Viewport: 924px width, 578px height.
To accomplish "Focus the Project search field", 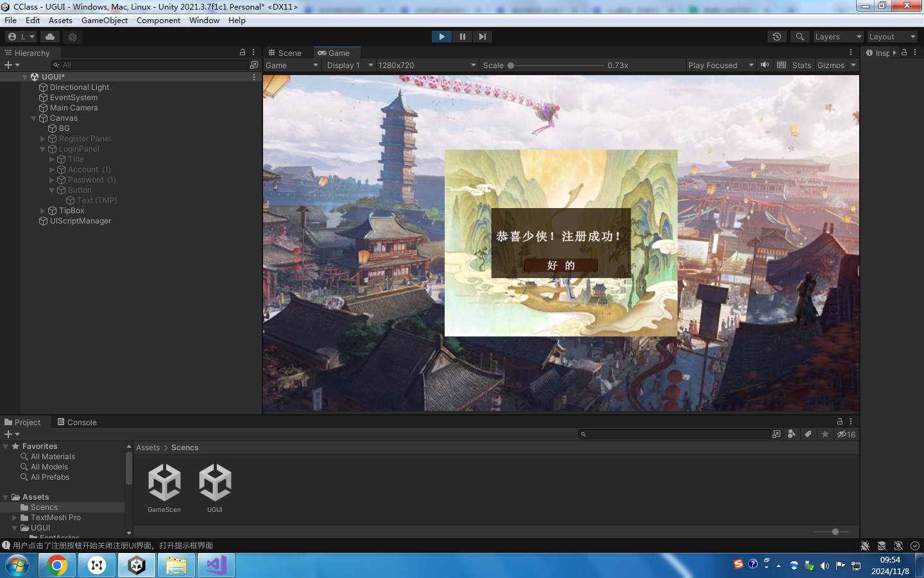I will [x=674, y=434].
